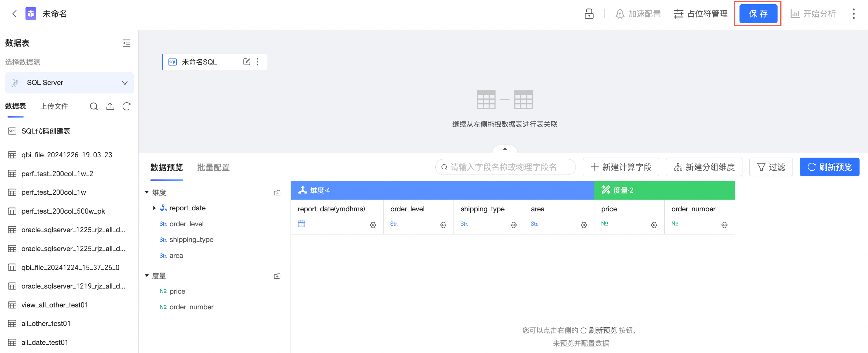Click Str type icon under area column
Image resolution: width=868 pixels, height=353 pixels.
tap(535, 224)
